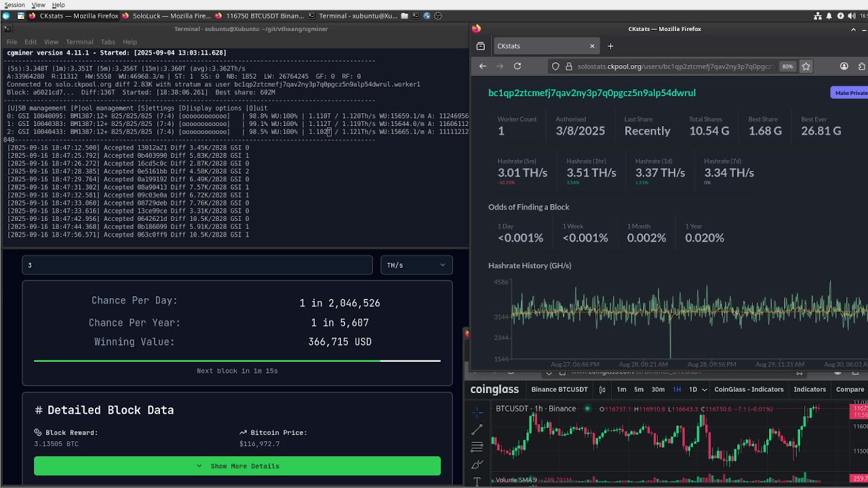Click the Next block progress bar

tap(237, 361)
